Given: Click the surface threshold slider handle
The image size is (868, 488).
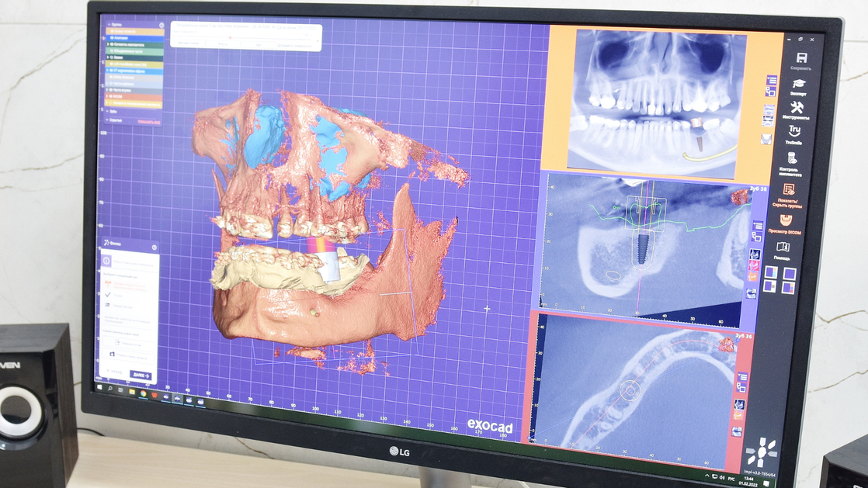Looking at the screenshot, I should [229, 36].
